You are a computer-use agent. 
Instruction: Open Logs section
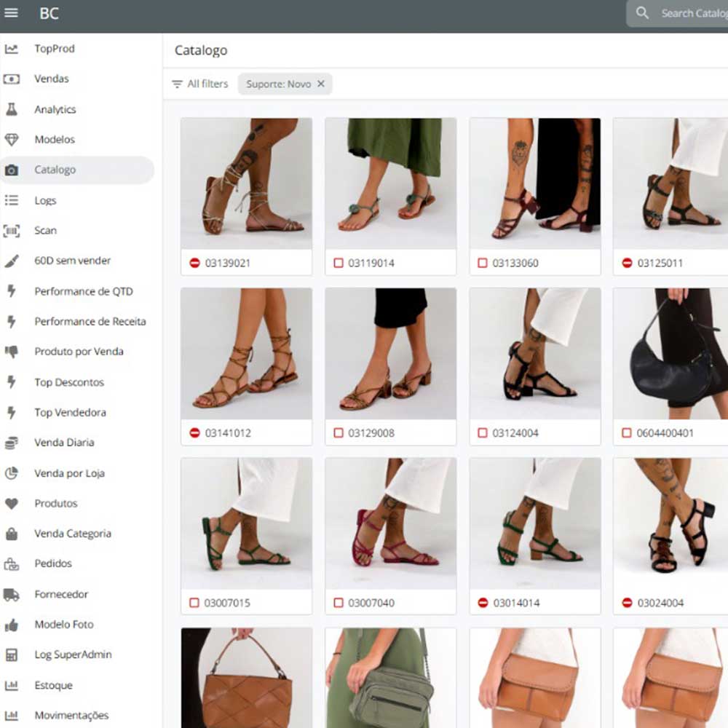click(x=45, y=201)
